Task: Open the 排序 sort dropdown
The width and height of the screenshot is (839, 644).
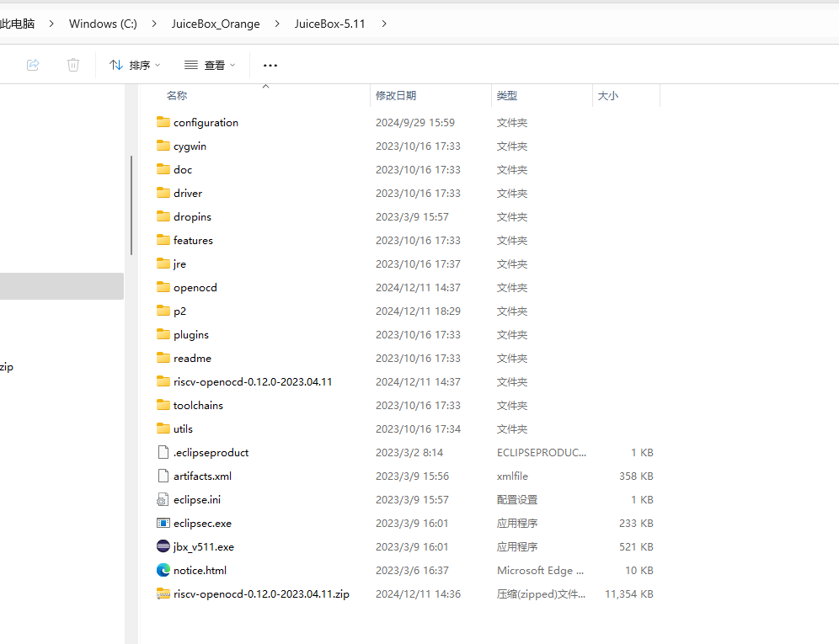Action: 135,65
